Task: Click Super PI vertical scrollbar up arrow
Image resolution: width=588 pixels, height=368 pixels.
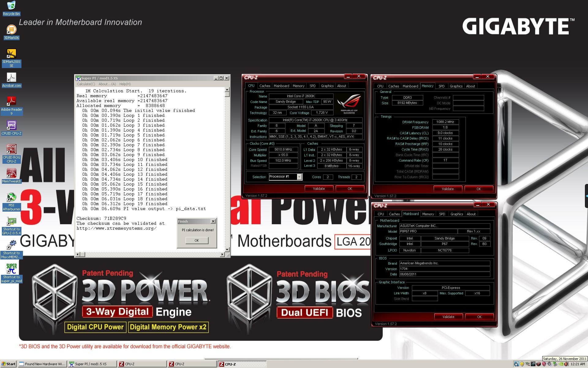Action: pos(227,90)
